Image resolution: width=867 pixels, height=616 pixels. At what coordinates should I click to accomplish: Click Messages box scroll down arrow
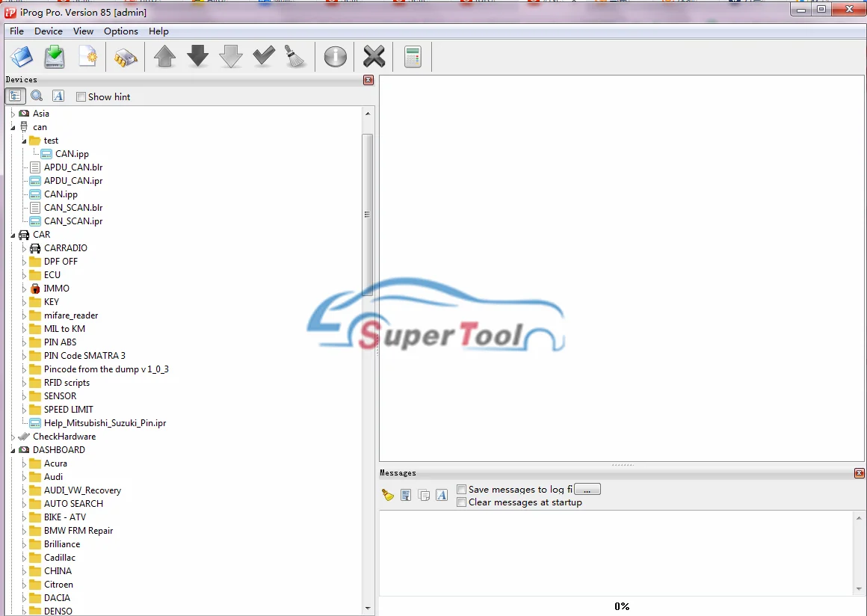click(x=859, y=589)
